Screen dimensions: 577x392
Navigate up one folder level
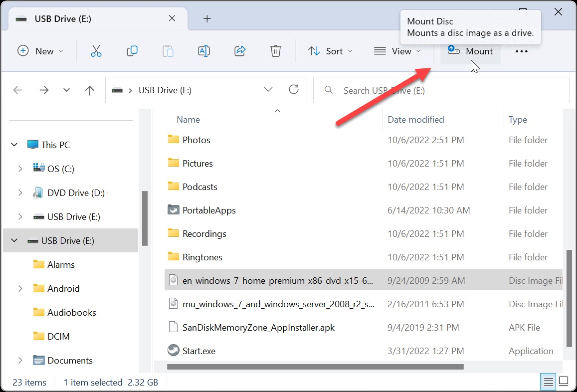(90, 90)
